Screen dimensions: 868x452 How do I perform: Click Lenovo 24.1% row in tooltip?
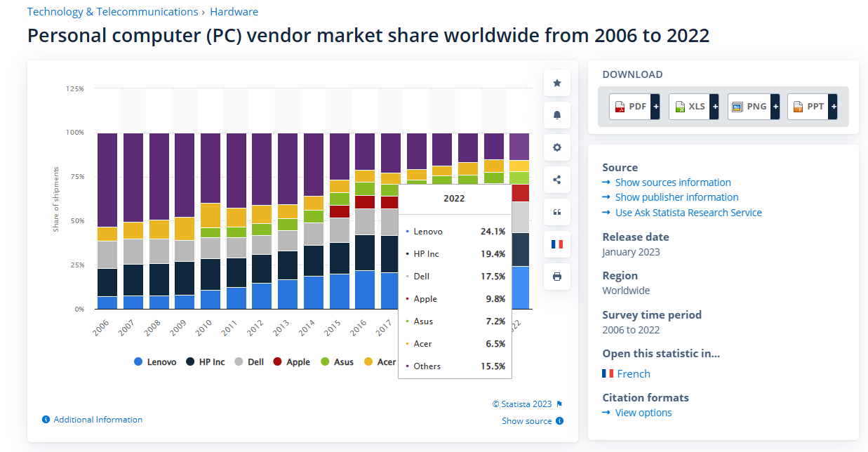[x=455, y=232]
